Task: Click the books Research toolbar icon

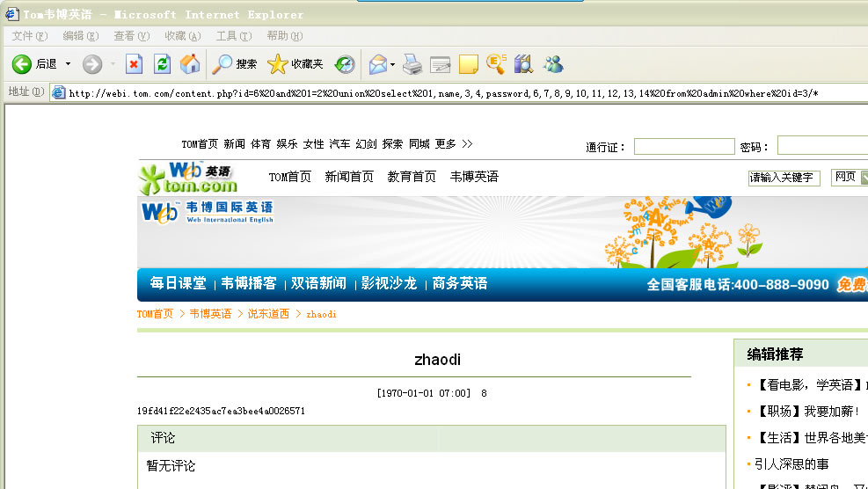Action: [523, 64]
